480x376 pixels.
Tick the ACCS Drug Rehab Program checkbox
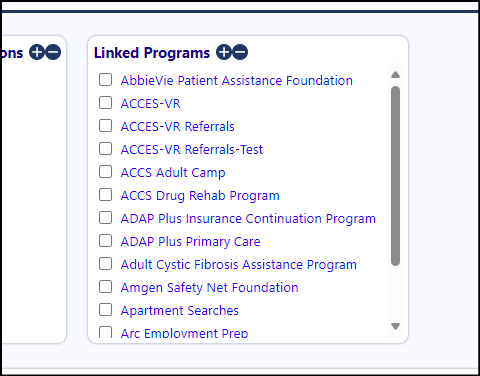[105, 195]
